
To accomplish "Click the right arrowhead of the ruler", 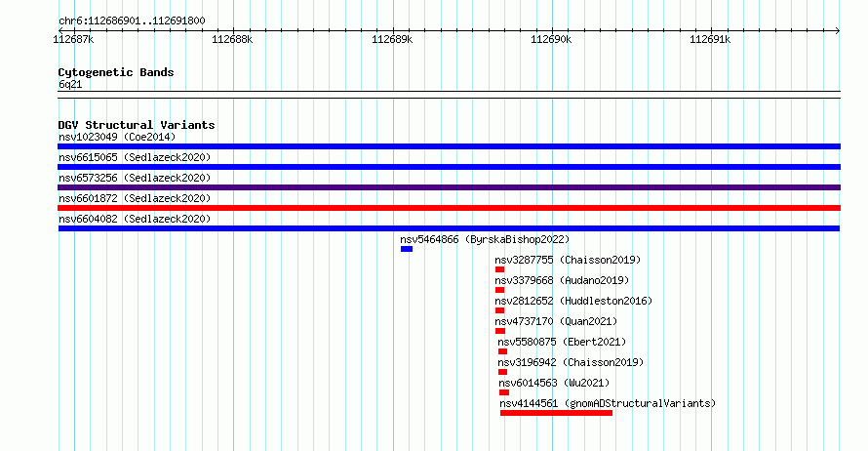I will pos(838,30).
